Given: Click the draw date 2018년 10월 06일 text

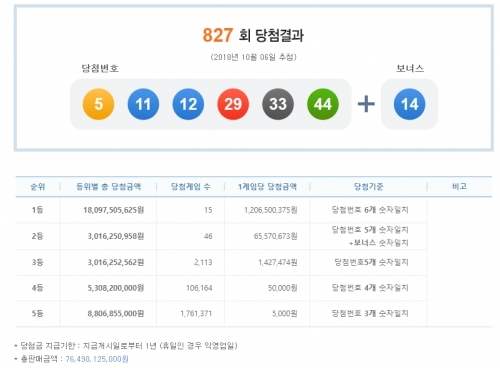Looking at the screenshot, I should tap(253, 57).
